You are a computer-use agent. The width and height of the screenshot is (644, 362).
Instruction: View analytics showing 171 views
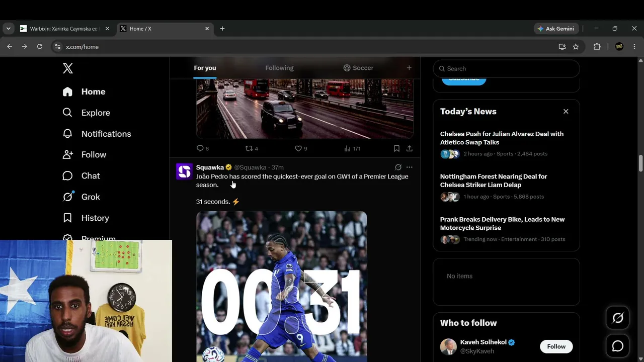[352, 148]
